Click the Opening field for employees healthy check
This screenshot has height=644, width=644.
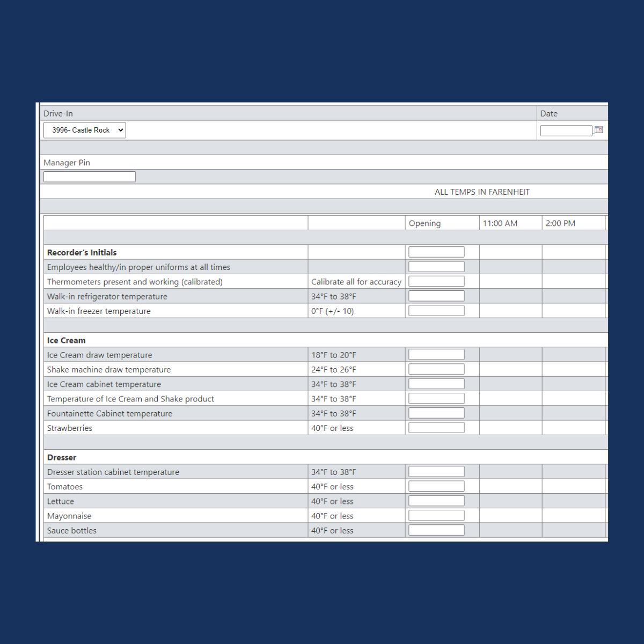pyautogui.click(x=436, y=266)
